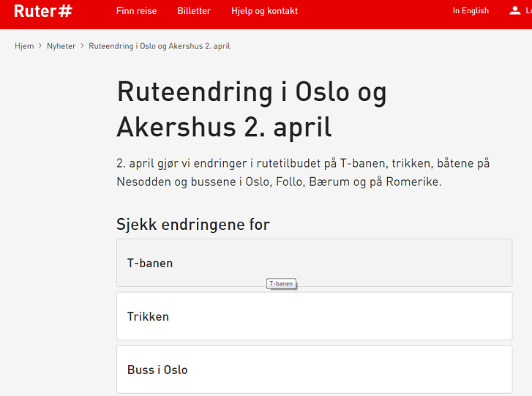
Task: Click the red header bar background
Action: tap(373, 14)
